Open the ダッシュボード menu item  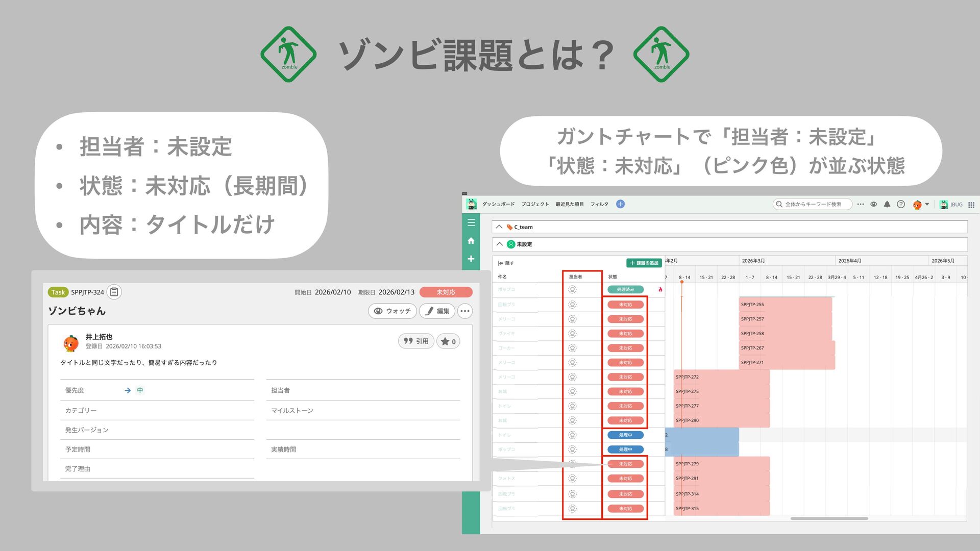point(498,204)
